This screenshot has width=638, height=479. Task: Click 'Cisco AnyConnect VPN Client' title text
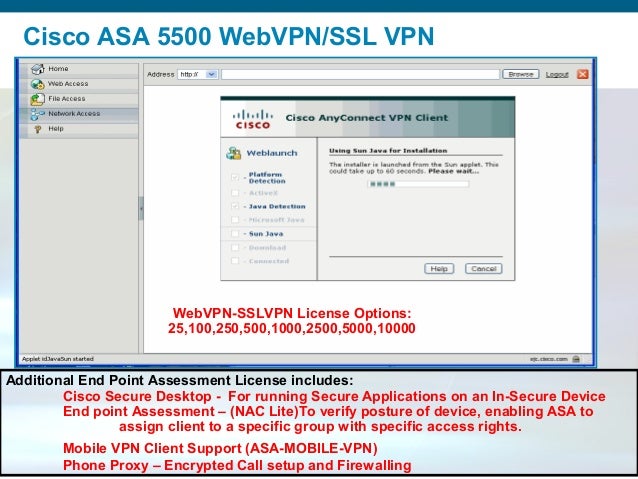click(x=367, y=118)
